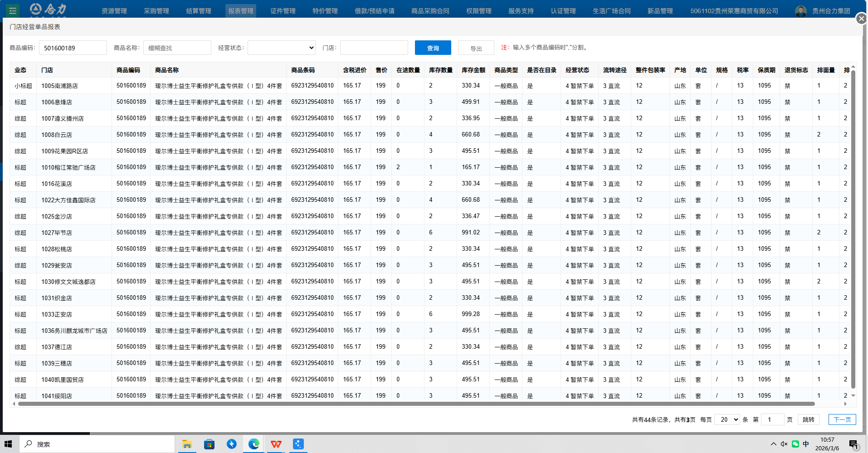Click the 下一页 next page button
This screenshot has height=453, width=868.
[842, 419]
